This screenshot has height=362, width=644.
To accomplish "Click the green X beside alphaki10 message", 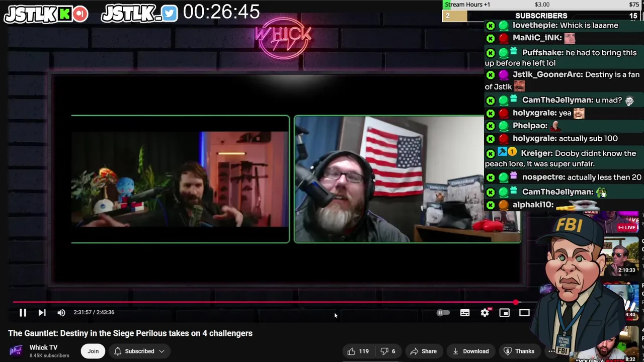I will point(491,205).
